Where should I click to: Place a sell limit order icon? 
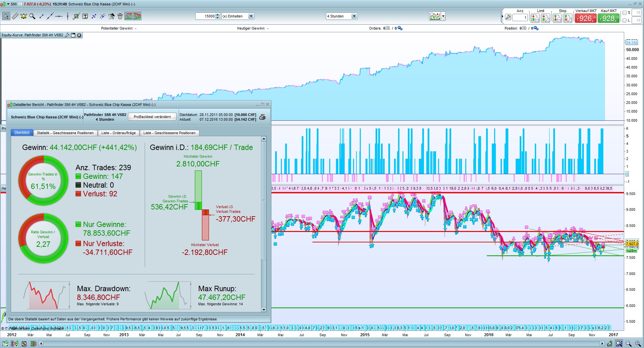point(546,18)
